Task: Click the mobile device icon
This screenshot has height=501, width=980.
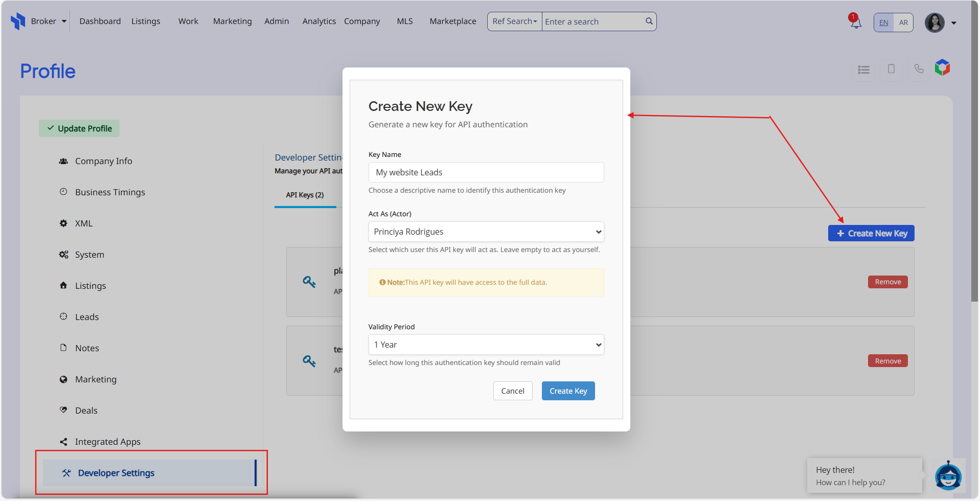Action: coord(891,69)
